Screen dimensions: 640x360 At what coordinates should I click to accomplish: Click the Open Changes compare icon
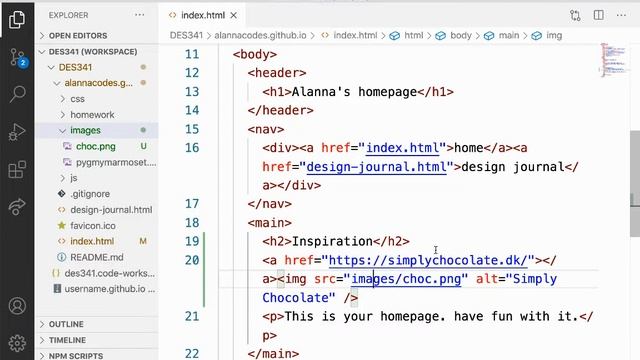tap(575, 16)
